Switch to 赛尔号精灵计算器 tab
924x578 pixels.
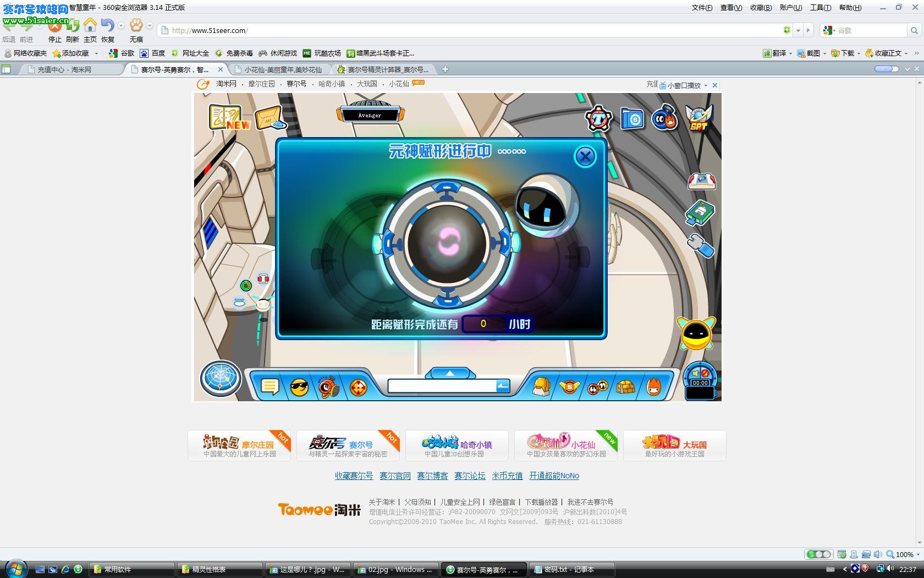tap(383, 69)
